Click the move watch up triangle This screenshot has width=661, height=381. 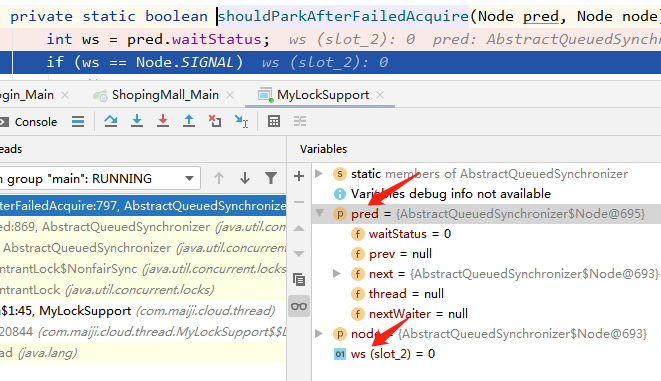[299, 228]
